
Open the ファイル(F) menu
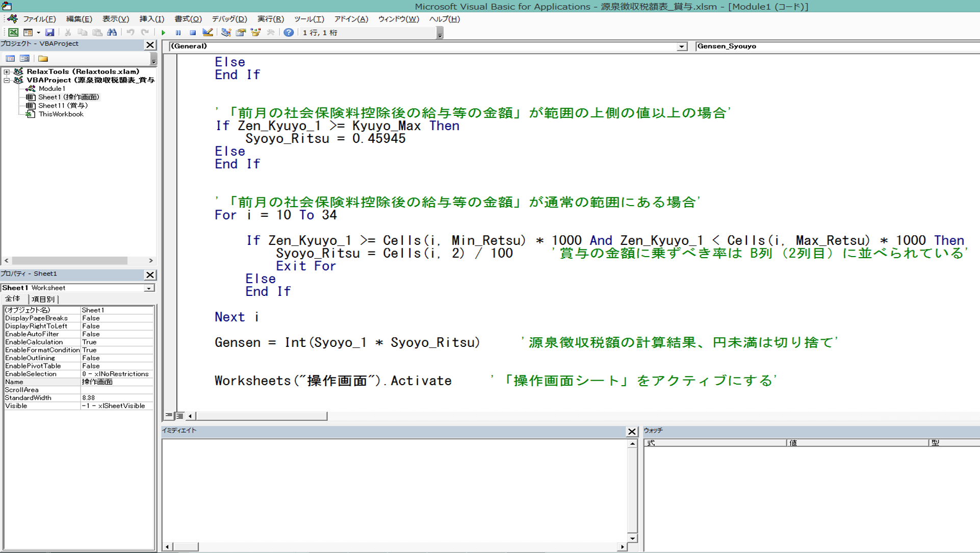(x=39, y=19)
